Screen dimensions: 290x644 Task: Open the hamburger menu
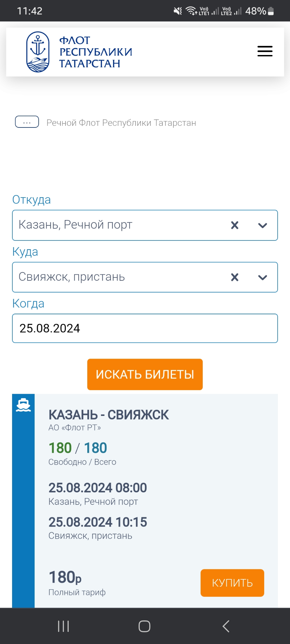click(265, 51)
